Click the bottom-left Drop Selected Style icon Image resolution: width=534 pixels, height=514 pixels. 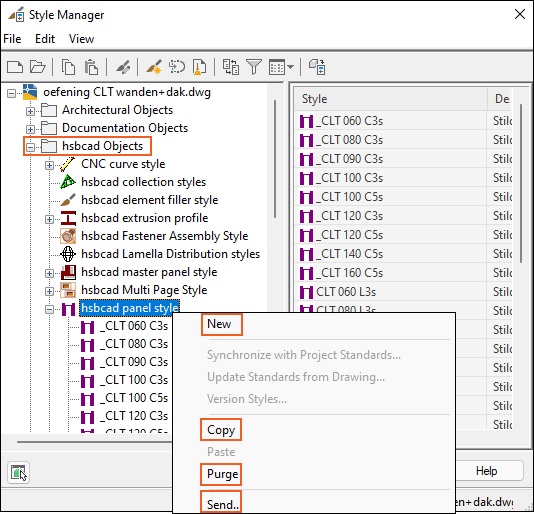[18, 472]
